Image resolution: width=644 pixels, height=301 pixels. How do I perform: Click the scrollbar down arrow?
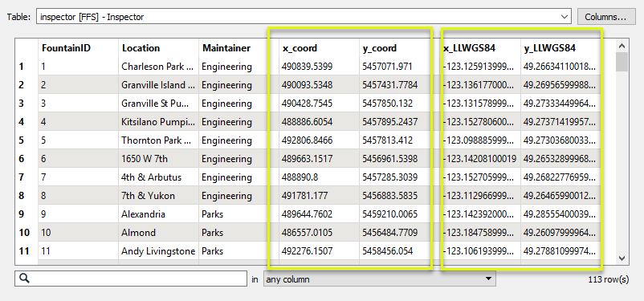(621, 258)
